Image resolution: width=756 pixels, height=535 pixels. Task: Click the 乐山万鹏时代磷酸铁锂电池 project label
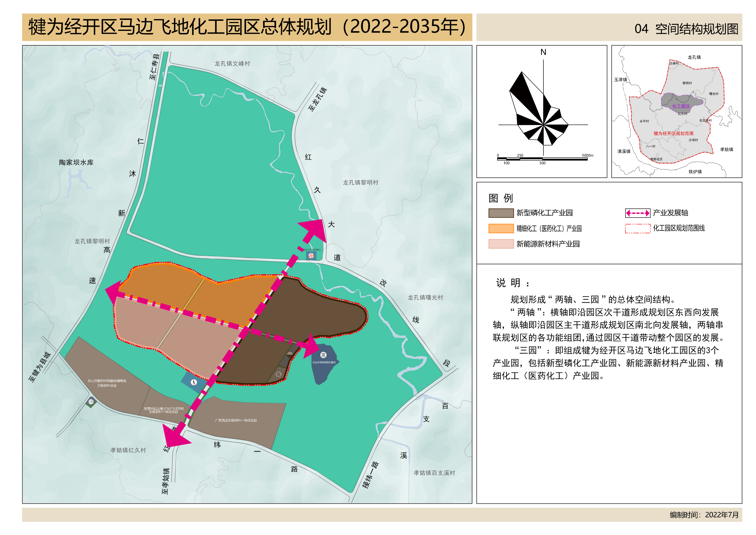click(x=107, y=383)
